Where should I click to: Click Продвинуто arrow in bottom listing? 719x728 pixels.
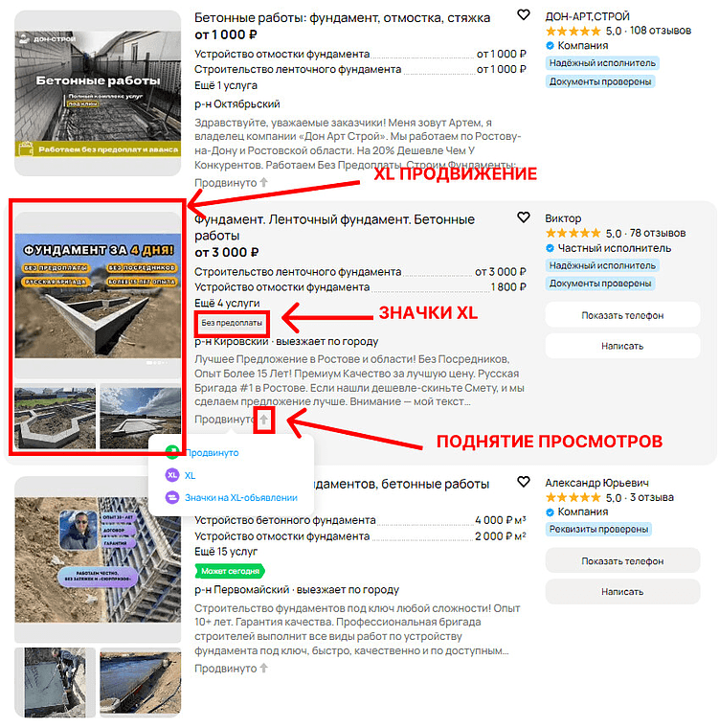click(x=263, y=668)
